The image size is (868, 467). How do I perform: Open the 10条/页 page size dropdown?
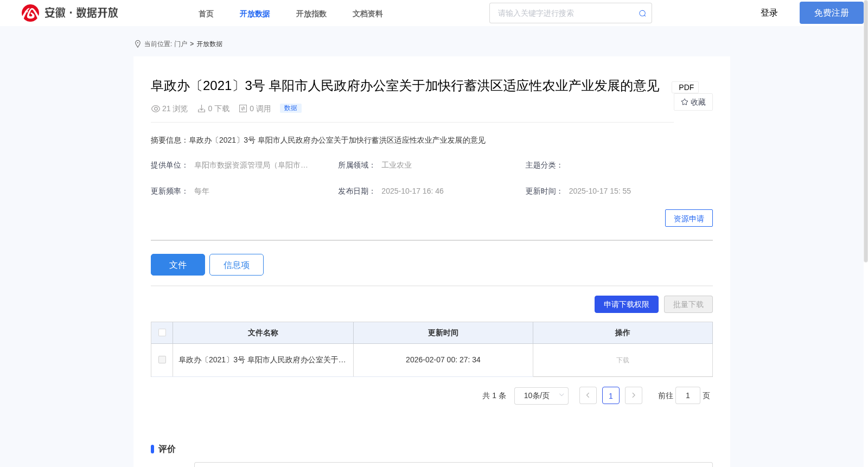click(541, 395)
